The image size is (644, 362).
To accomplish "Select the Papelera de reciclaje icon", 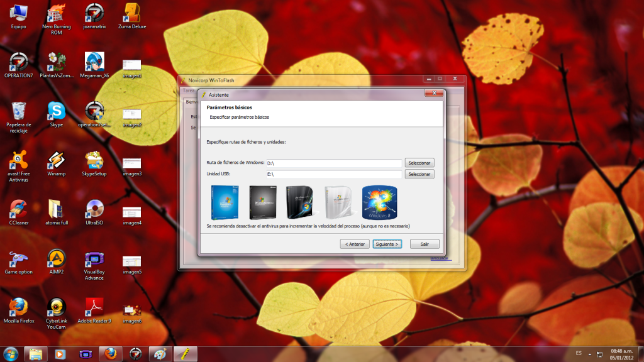I will [18, 118].
